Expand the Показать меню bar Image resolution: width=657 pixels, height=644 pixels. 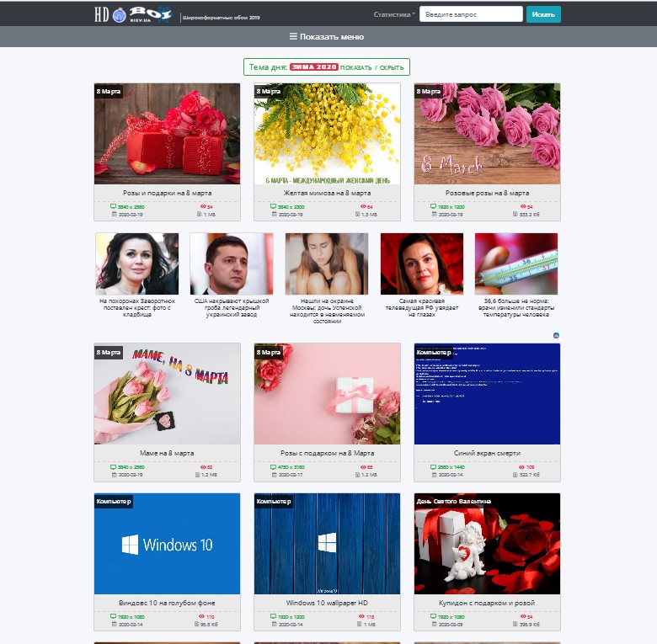[x=328, y=37]
